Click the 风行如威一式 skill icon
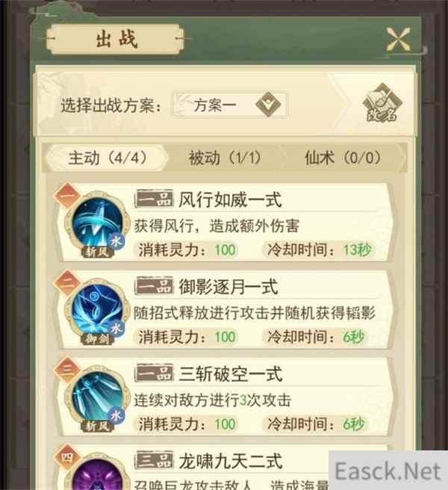448x490 pixels. pos(98,223)
